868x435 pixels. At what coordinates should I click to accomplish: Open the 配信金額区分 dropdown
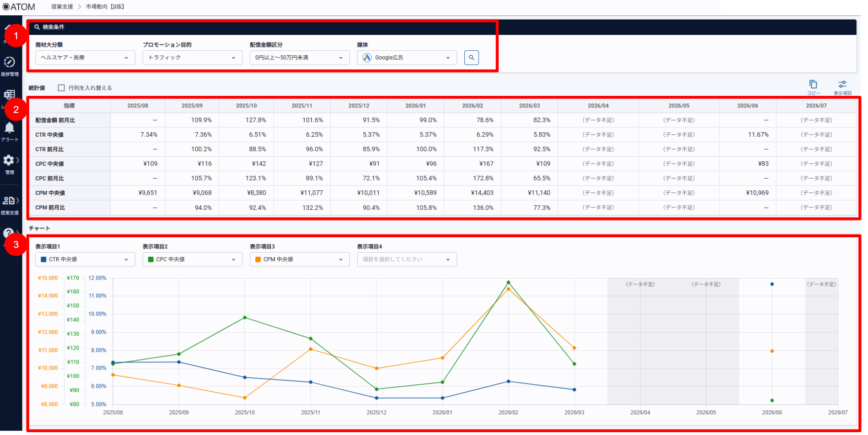click(x=300, y=58)
